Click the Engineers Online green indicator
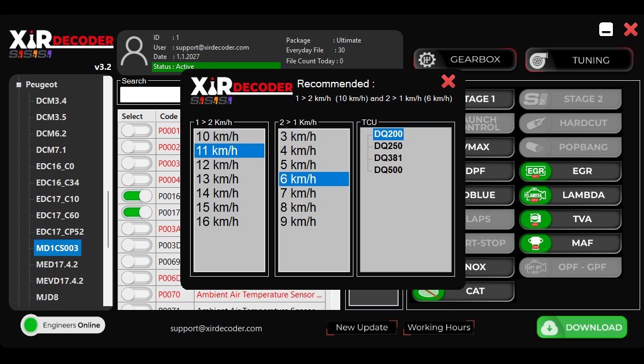The width and height of the screenshot is (644, 364). (31, 325)
